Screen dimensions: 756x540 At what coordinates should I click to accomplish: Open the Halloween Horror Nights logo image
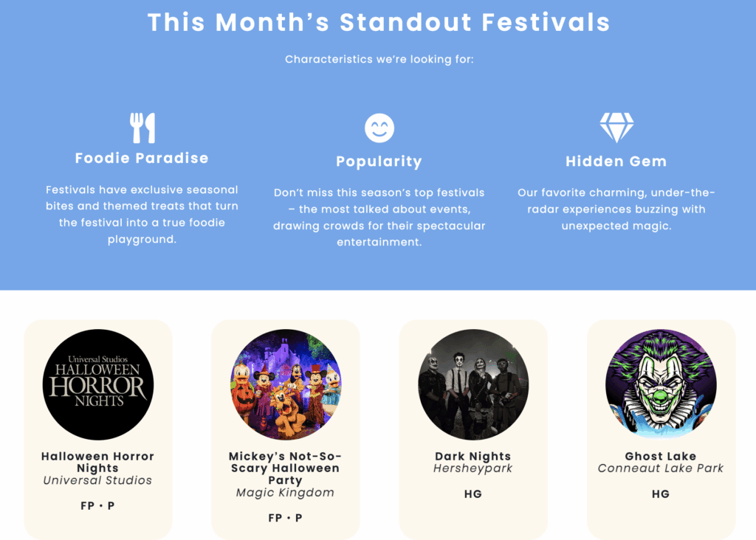point(98,384)
